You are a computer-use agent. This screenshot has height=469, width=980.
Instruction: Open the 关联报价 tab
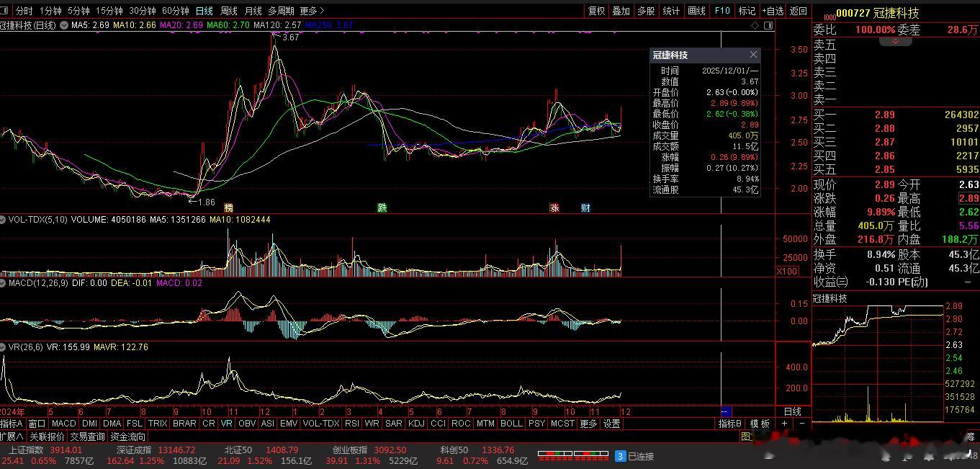click(x=47, y=437)
